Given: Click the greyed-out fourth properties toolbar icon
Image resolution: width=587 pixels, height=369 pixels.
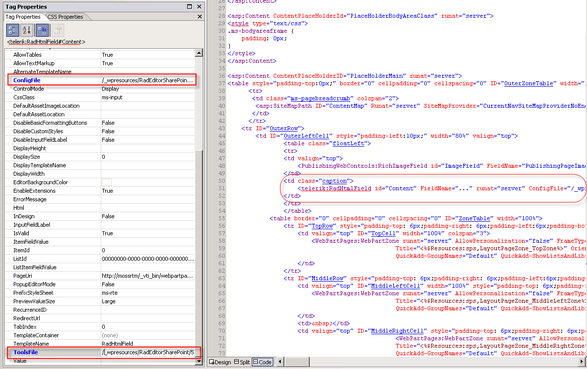Looking at the screenshot, I should [58, 30].
